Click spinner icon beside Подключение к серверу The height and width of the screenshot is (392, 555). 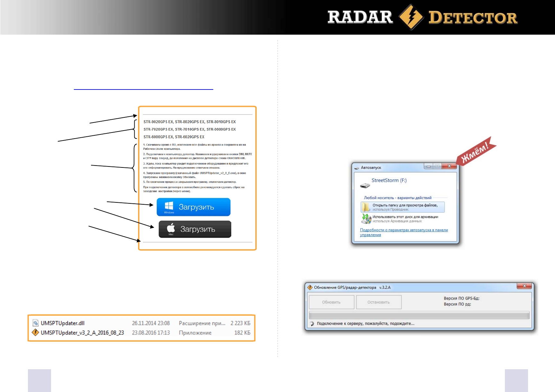[312, 324]
